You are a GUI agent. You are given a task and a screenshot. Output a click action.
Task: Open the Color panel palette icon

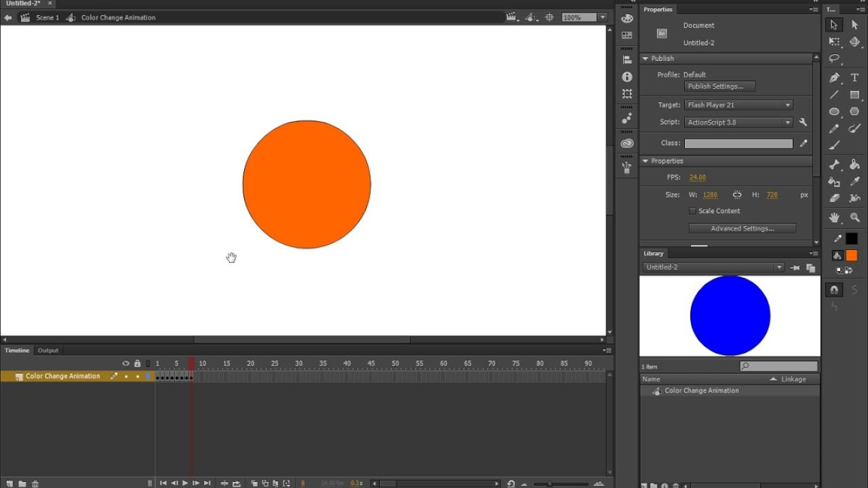point(627,18)
